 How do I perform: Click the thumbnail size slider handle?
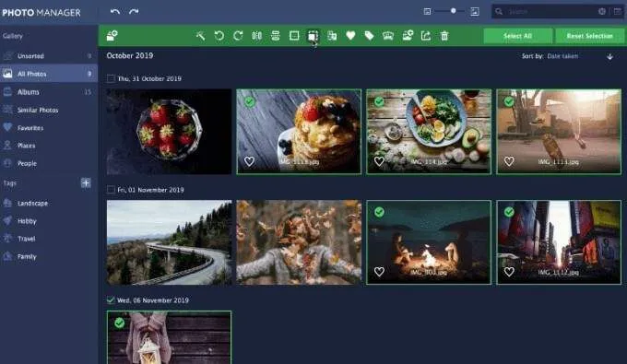coord(453,11)
